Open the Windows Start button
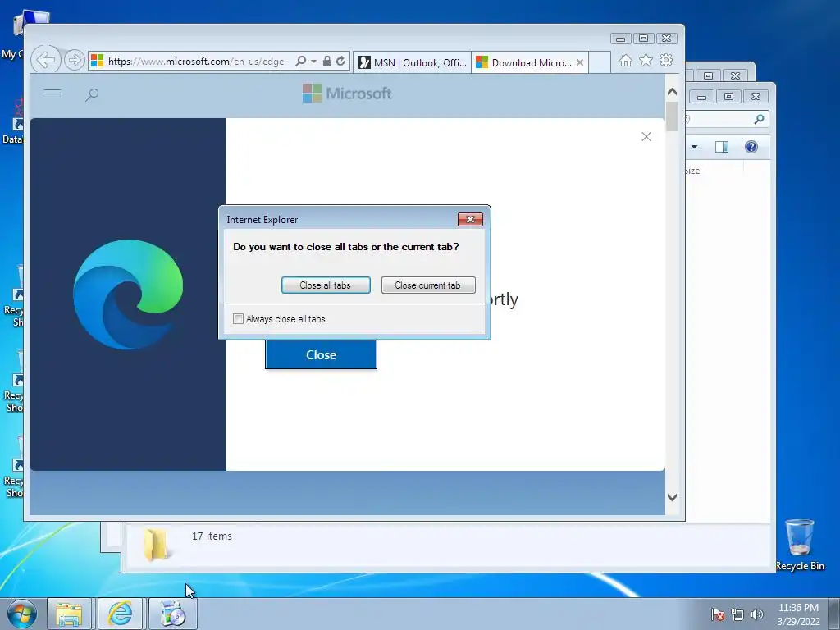 coord(22,614)
